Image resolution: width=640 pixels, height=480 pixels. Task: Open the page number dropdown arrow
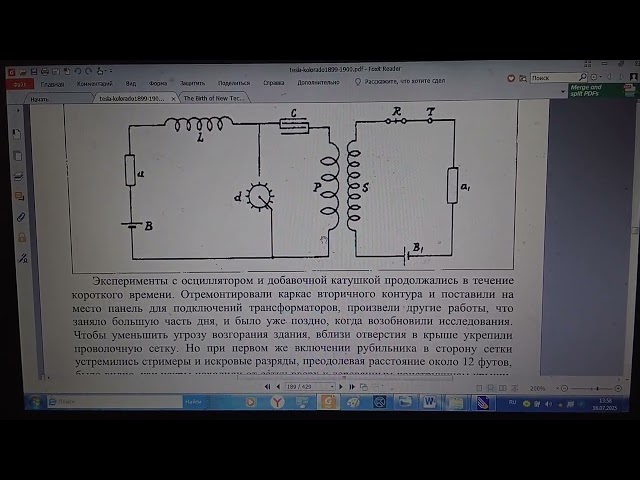point(332,387)
